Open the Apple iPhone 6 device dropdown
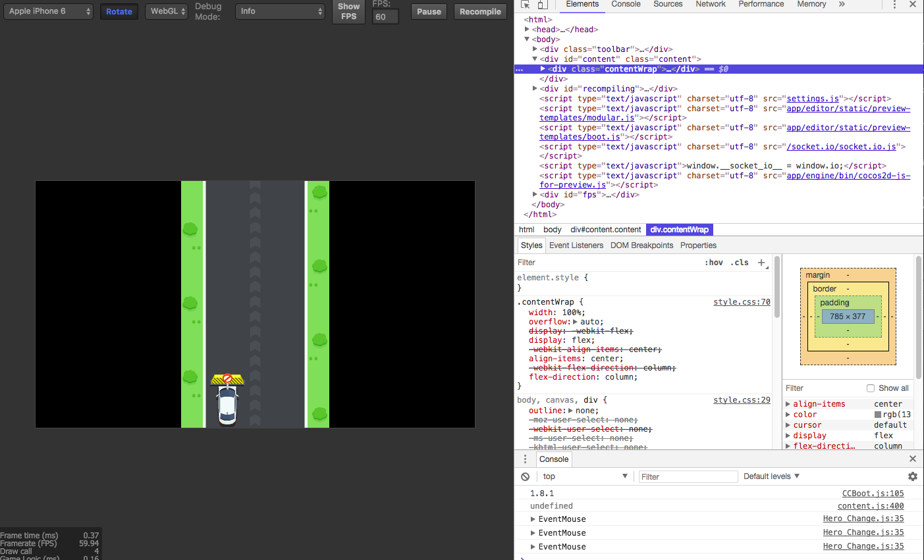The image size is (924, 560). pyautogui.click(x=48, y=11)
